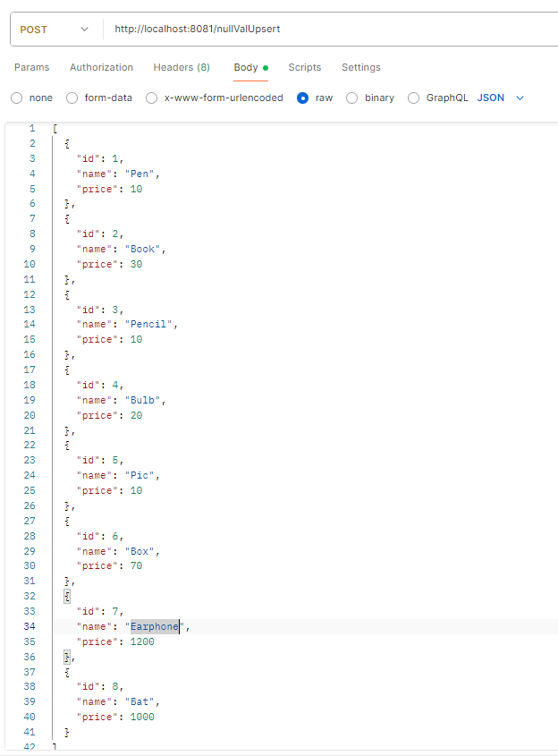
Task: Select the Body tab
Action: click(x=246, y=67)
